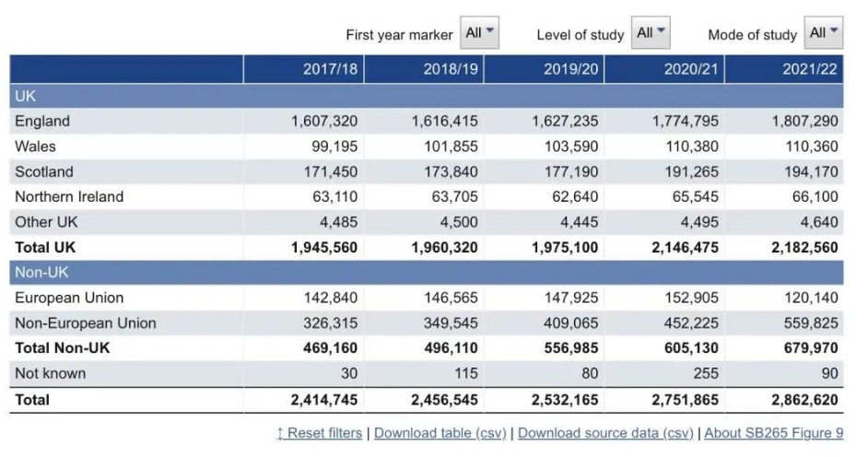Select the 2017/18 column header
Image resolution: width=868 pixels, height=457 pixels.
click(330, 70)
